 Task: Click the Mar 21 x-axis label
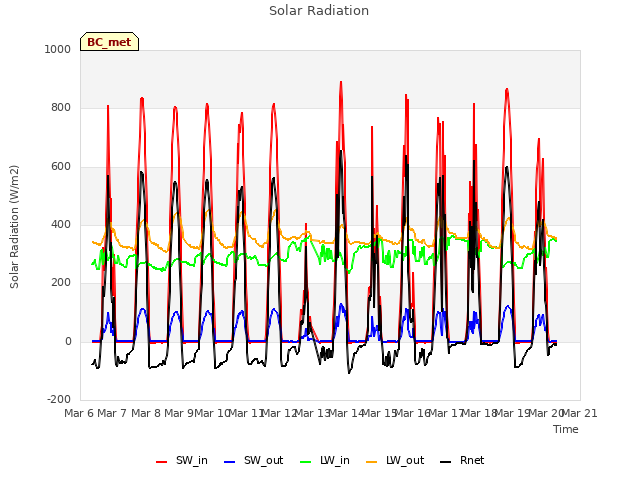[580, 413]
